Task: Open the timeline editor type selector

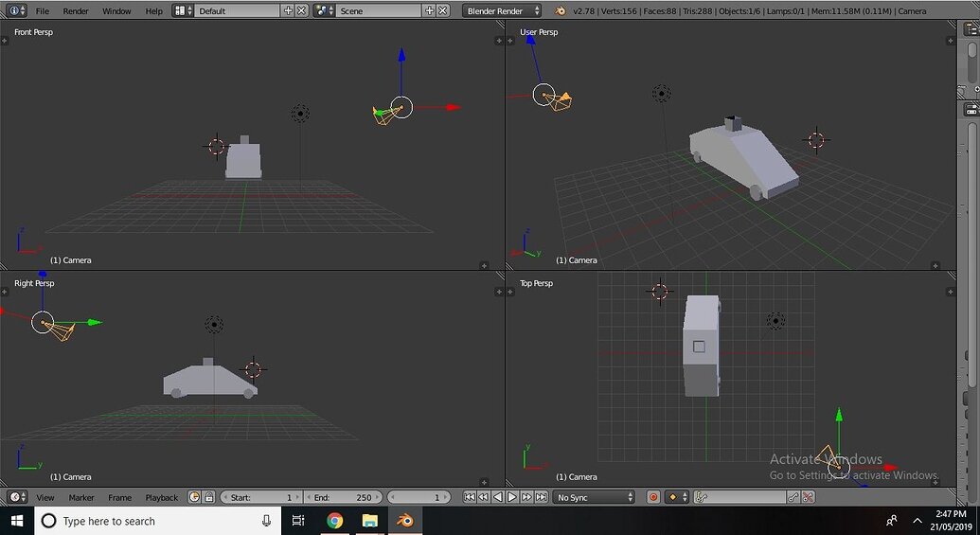Action: 17,497
